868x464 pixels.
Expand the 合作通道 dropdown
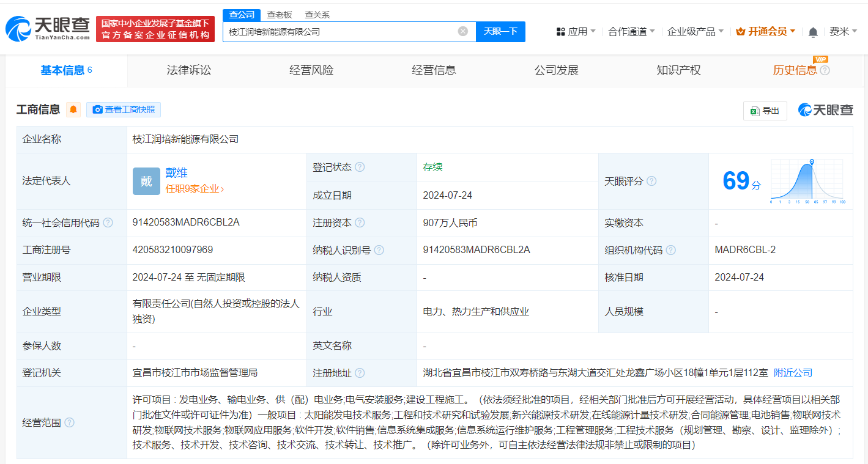(x=629, y=31)
